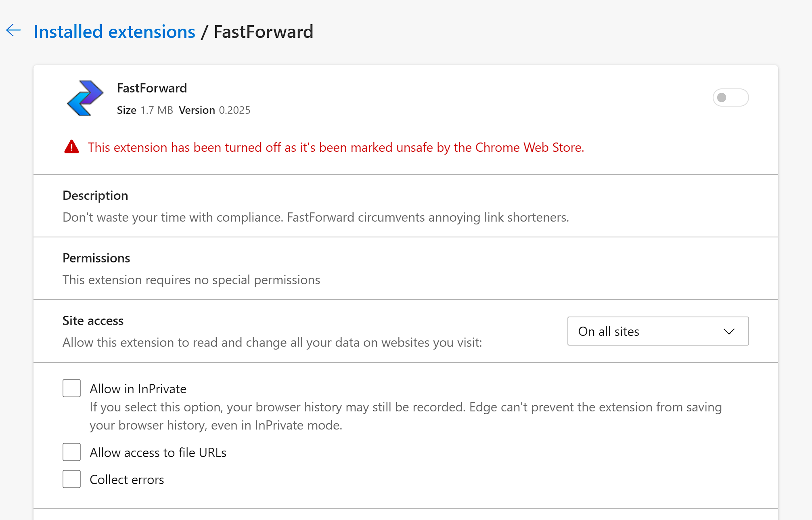Click the Description section heading

95,195
